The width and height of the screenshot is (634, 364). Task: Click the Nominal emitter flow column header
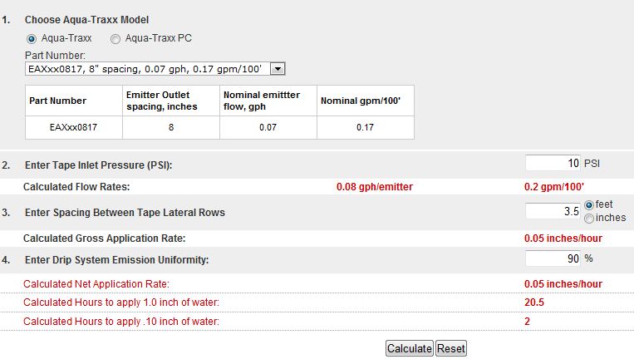pos(268,101)
